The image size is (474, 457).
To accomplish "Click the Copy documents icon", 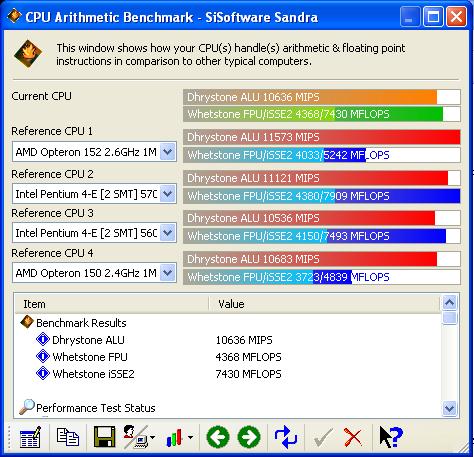I will tap(68, 437).
